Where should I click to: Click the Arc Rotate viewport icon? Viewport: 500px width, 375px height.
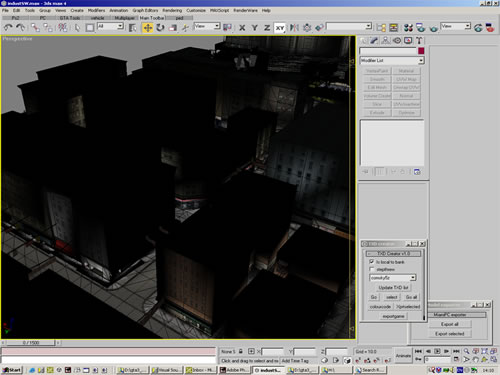click(x=484, y=359)
